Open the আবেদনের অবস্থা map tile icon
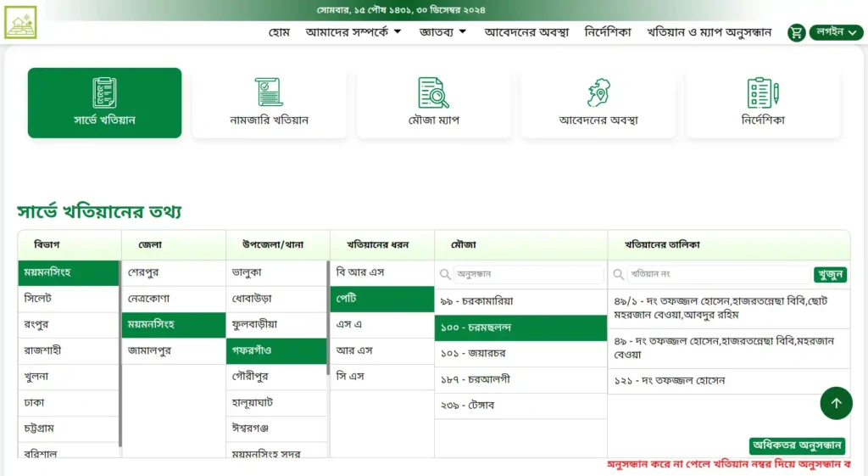The width and height of the screenshot is (868, 476). [x=598, y=92]
